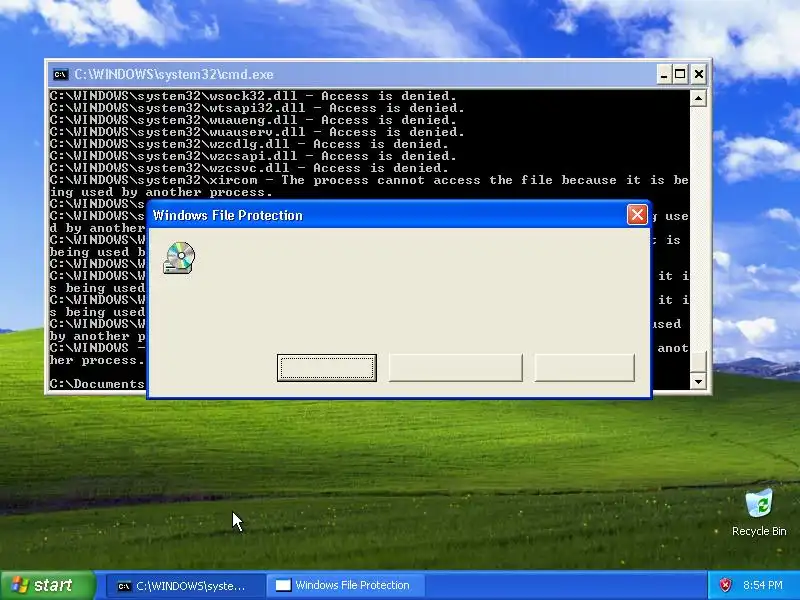
Task: Open the cmd.exe window system menu icon
Action: 60,74
